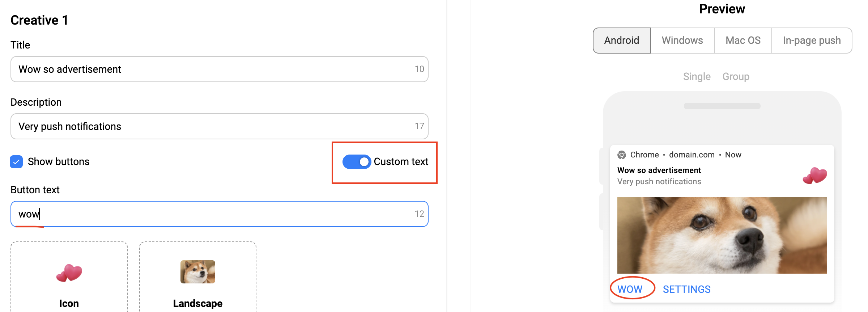
Task: Click the Landscape upload area label
Action: point(198,303)
